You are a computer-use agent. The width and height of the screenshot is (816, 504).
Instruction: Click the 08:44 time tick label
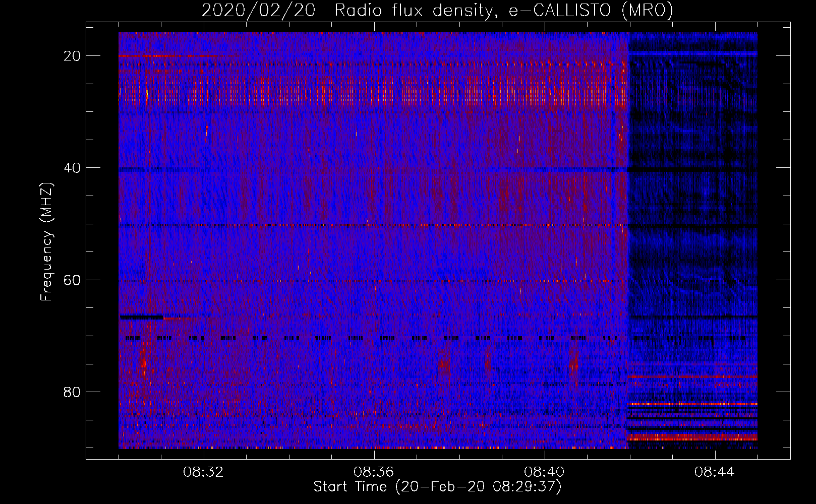pos(715,472)
